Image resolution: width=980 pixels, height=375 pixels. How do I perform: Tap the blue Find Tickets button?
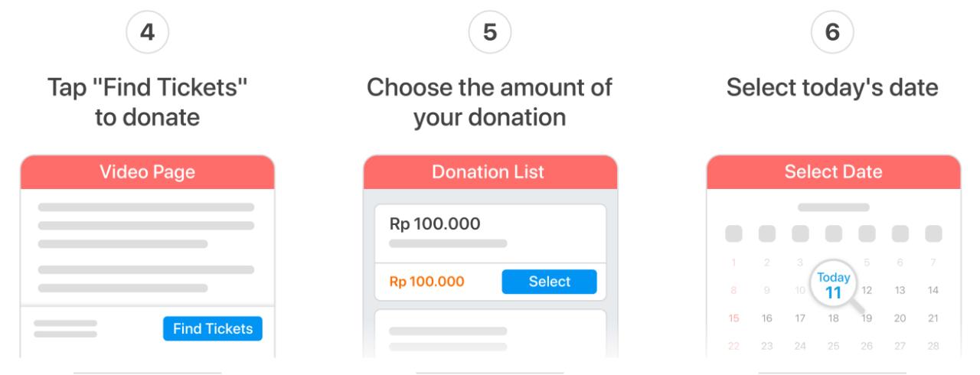click(212, 328)
